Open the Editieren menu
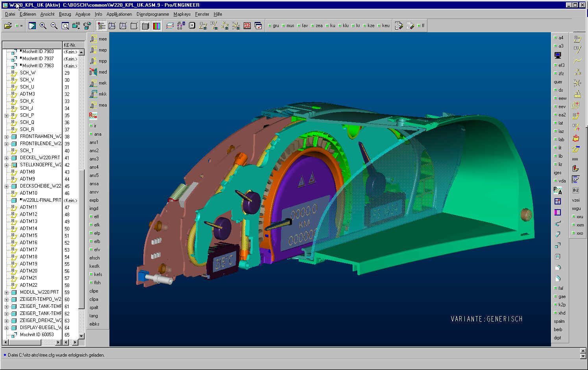Viewport: 588px width, 370px height. (28, 14)
